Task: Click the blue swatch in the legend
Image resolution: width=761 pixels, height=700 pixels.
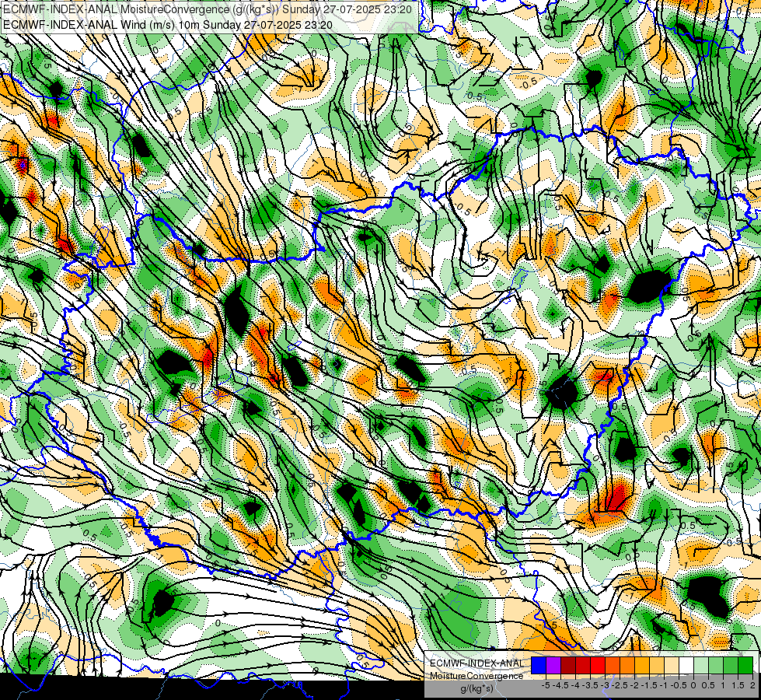Action: 539,665
